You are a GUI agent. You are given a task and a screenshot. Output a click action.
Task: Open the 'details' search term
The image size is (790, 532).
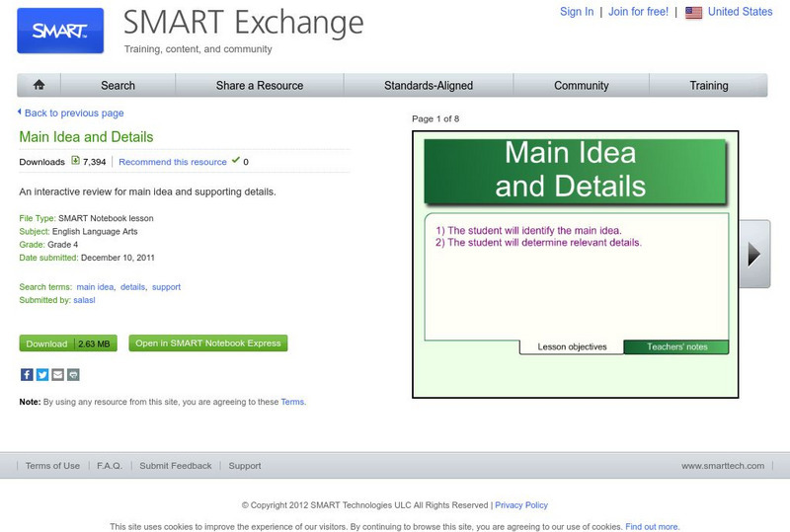point(132,286)
